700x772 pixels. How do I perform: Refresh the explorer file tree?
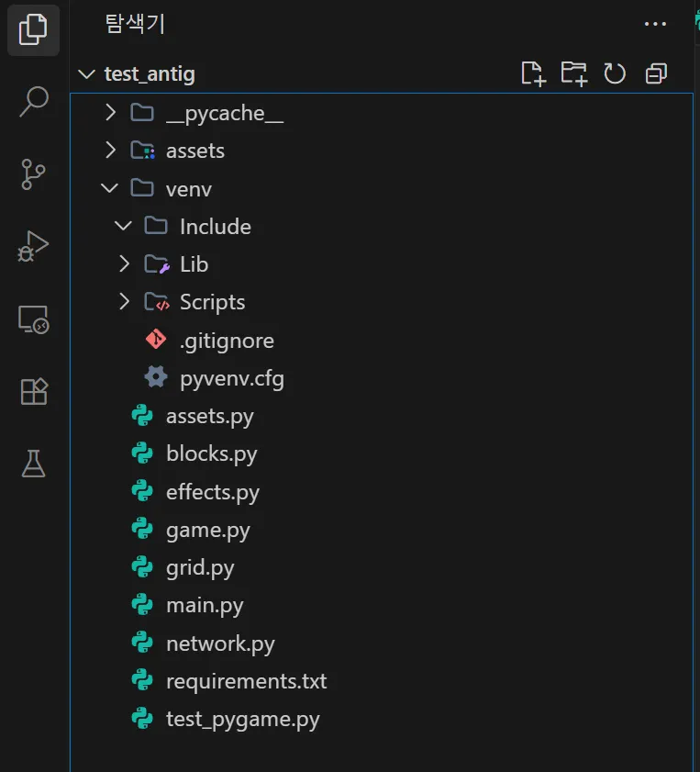(x=615, y=73)
